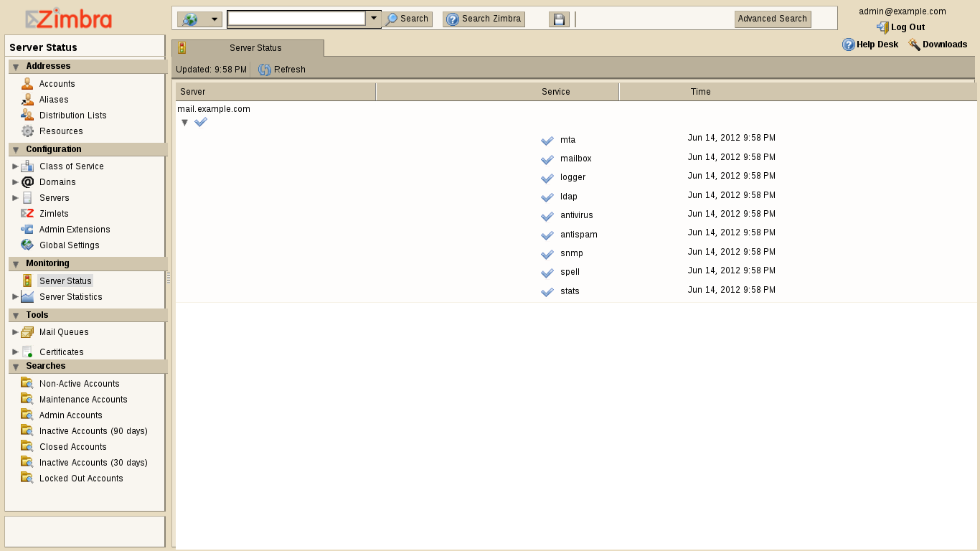The width and height of the screenshot is (980, 551).
Task: Expand the Class of Service tree node
Action: (16, 166)
